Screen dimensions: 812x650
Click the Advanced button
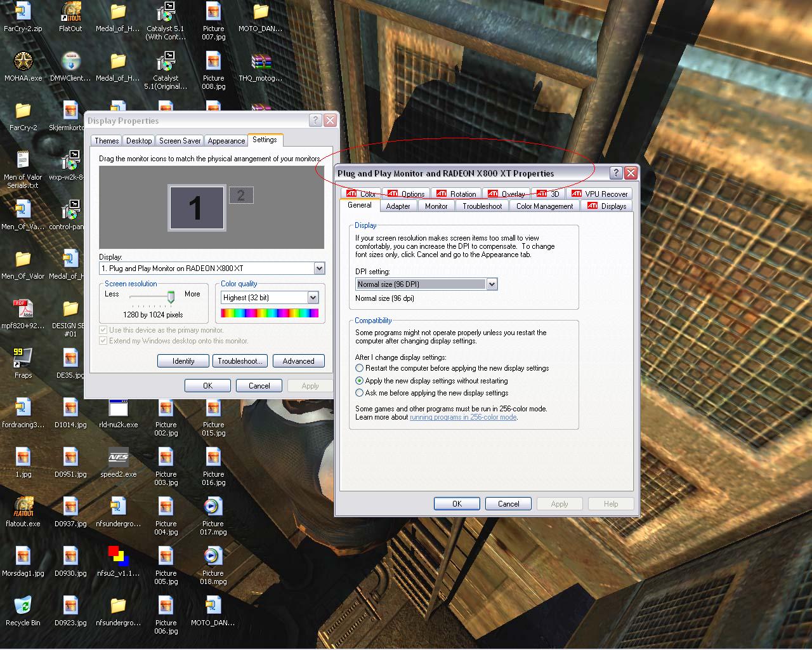point(298,361)
